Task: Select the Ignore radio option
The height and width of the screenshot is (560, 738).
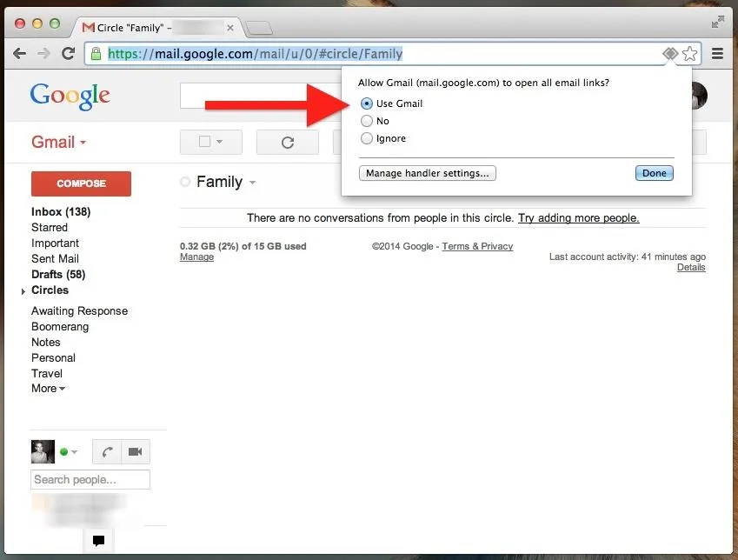Action: click(x=367, y=138)
